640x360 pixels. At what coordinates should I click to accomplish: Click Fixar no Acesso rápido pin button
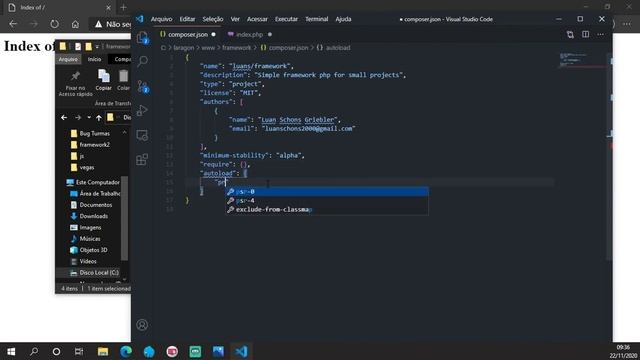click(76, 83)
